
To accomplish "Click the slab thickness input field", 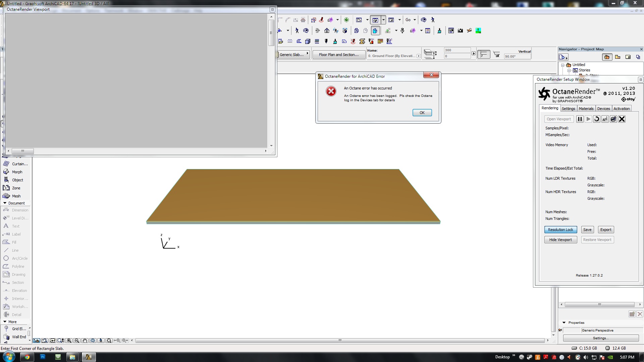I will tap(457, 50).
